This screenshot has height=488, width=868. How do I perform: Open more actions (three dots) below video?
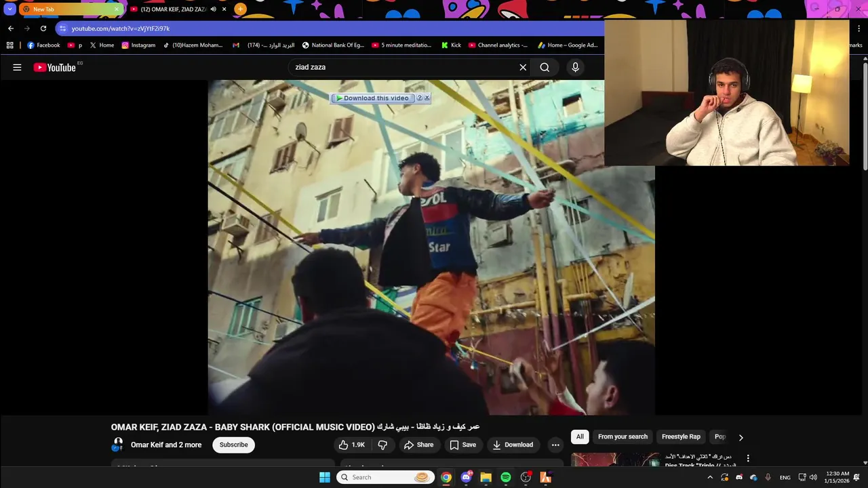pyautogui.click(x=555, y=445)
